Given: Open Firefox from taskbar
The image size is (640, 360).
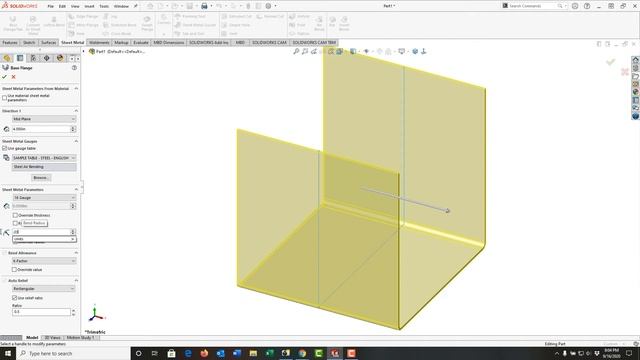Looking at the screenshot, I should [204, 353].
